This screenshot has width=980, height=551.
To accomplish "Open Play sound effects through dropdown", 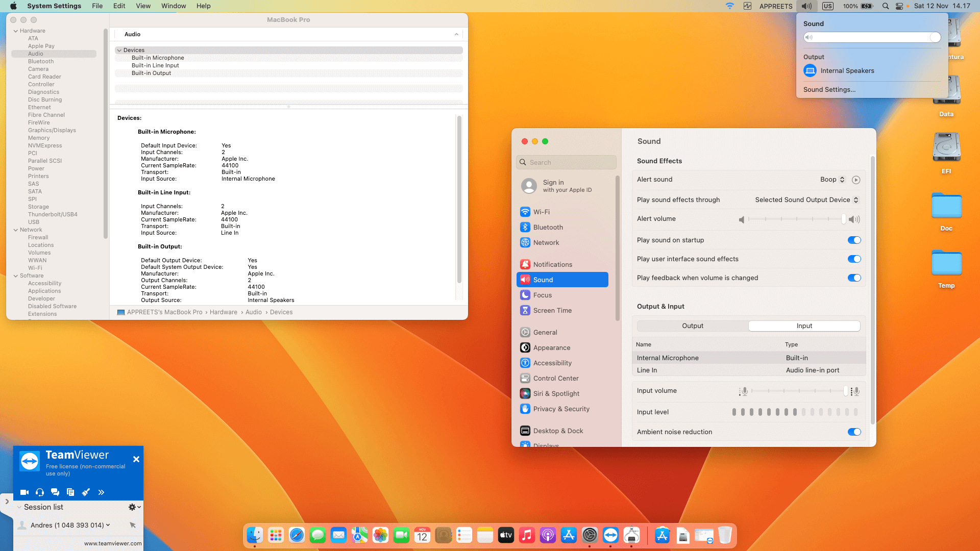I will pos(807,200).
